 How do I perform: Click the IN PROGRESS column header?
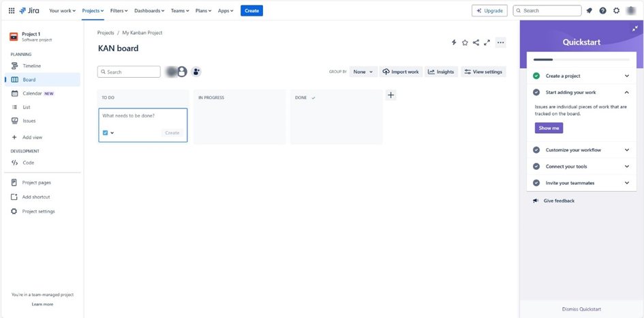(x=211, y=98)
